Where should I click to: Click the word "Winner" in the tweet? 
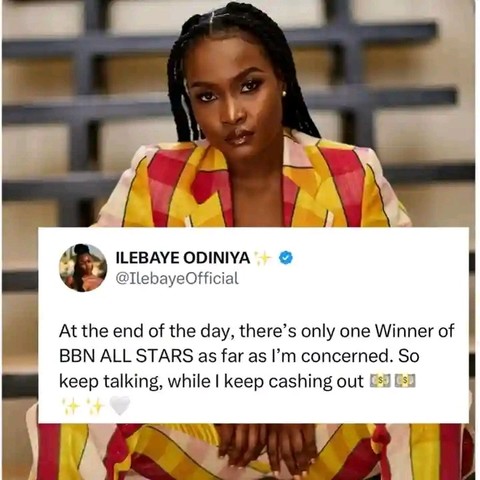pyautogui.click(x=402, y=331)
